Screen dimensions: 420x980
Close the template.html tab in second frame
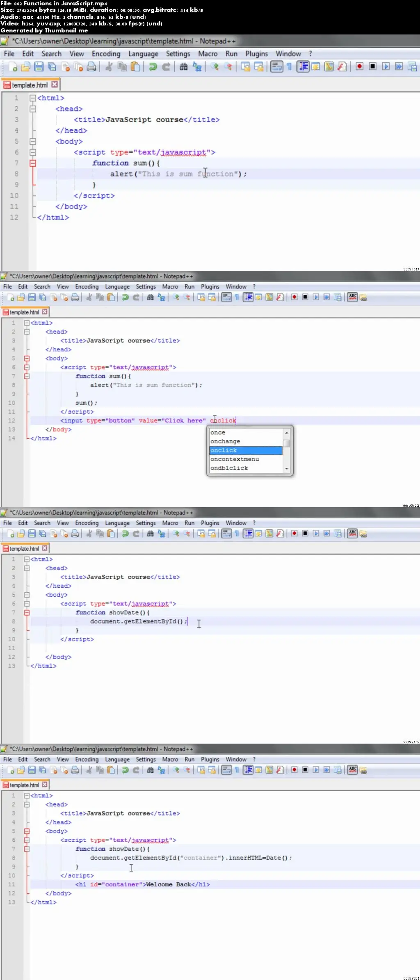[x=45, y=312]
